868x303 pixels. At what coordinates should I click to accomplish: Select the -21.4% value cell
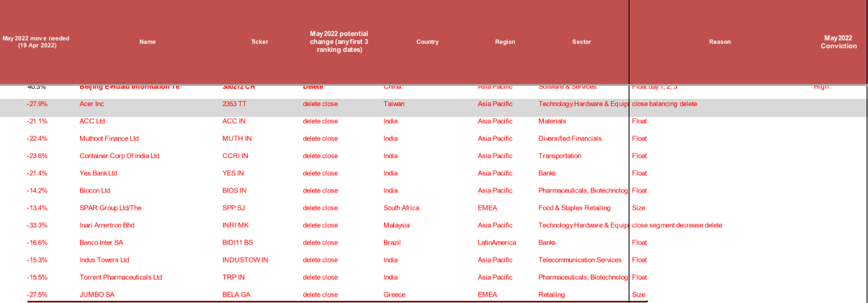tap(37, 173)
